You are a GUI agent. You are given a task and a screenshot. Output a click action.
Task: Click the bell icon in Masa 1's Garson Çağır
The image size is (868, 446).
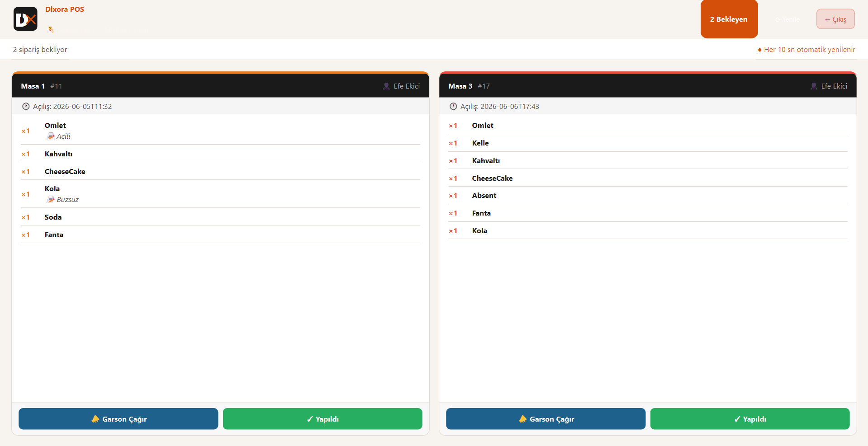95,419
